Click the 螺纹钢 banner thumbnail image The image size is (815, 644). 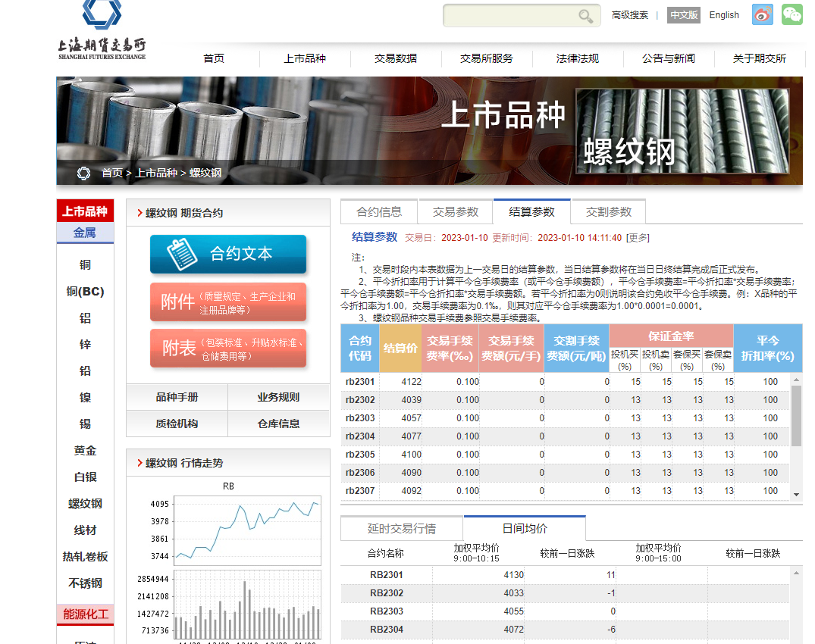pos(682,131)
